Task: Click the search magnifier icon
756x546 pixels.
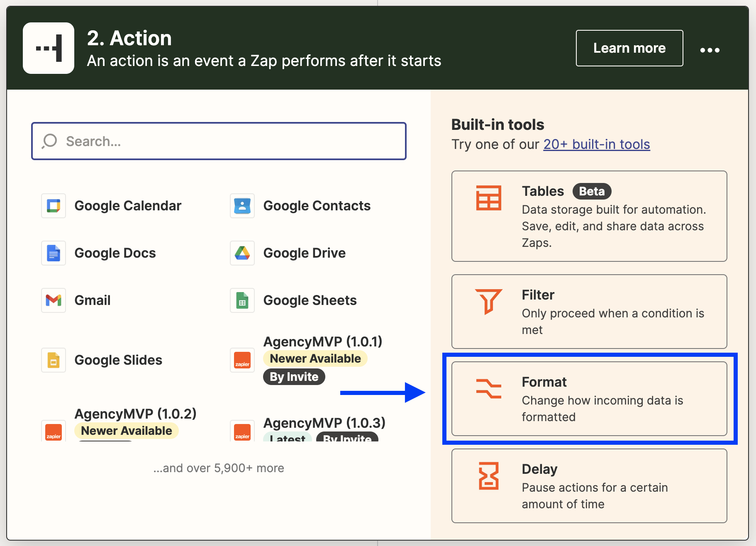Action: coord(49,141)
